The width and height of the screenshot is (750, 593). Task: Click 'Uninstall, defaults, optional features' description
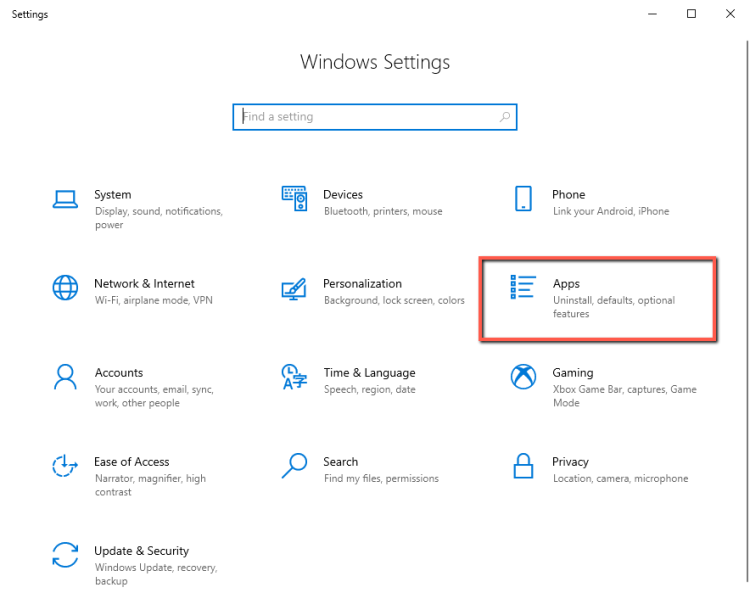coord(614,307)
